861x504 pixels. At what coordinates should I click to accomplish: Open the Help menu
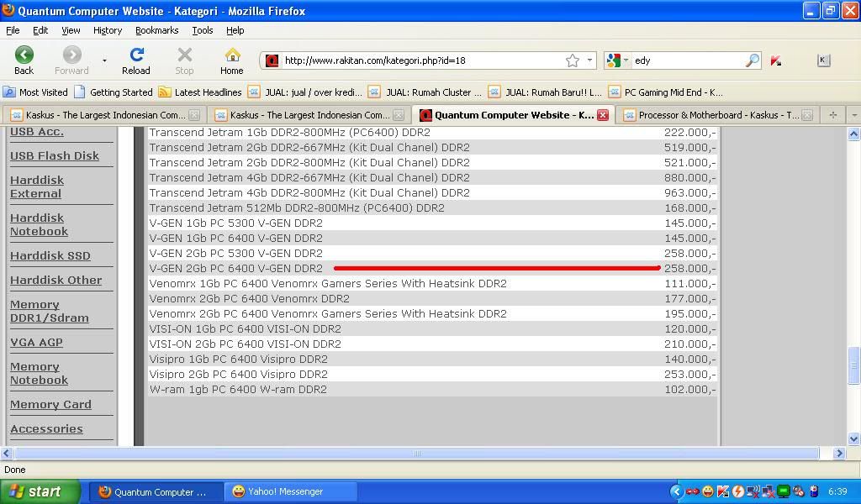click(x=235, y=30)
